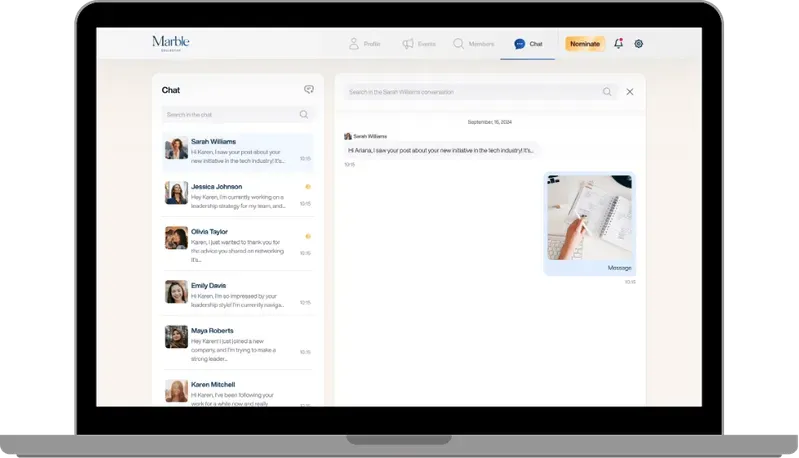799x458 pixels.
Task: Open the sent planner image attachment
Action: (x=590, y=218)
